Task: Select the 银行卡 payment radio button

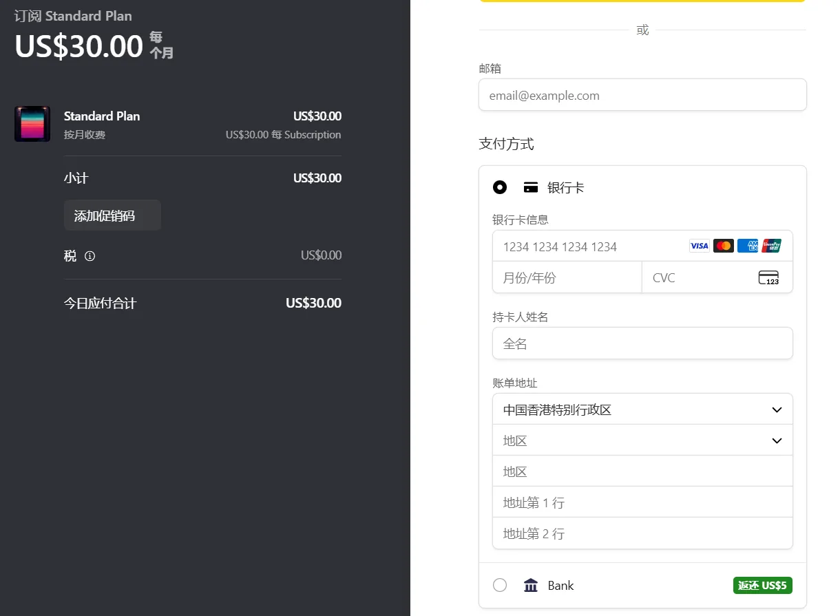Action: coord(499,187)
